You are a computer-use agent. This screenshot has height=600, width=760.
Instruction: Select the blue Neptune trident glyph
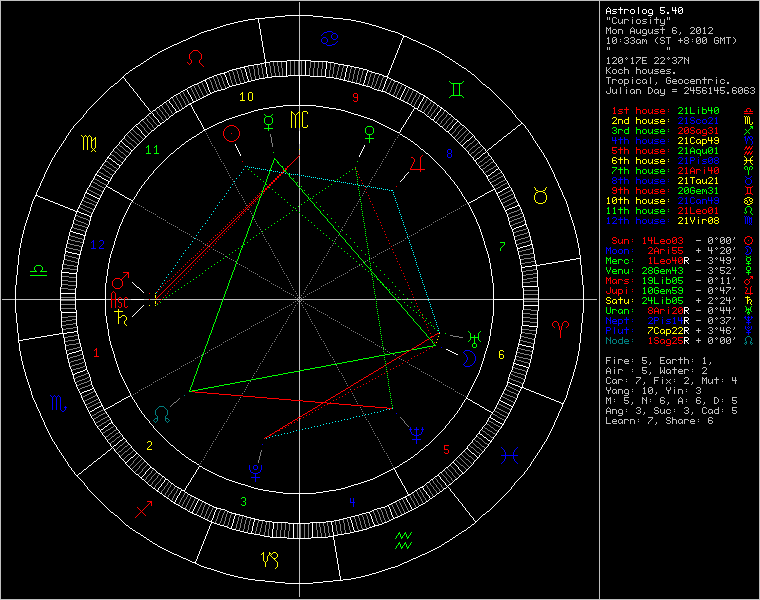click(415, 432)
